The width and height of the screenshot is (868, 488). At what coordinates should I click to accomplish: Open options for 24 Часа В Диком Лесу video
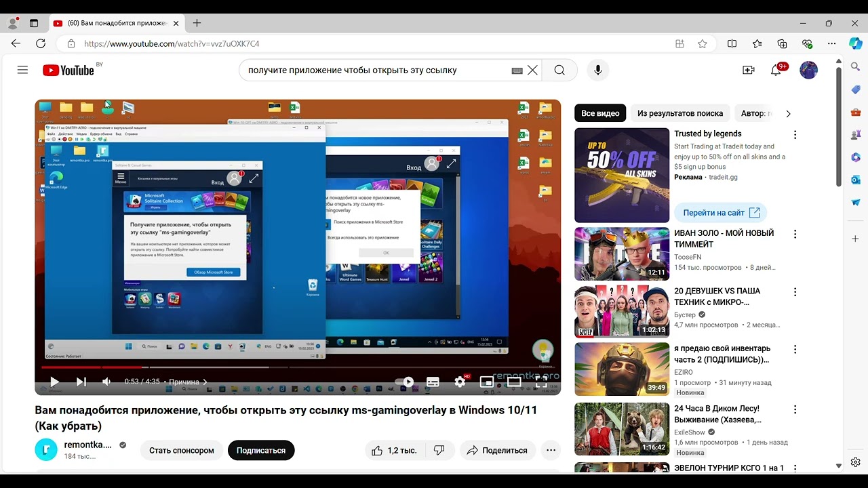pyautogui.click(x=795, y=409)
